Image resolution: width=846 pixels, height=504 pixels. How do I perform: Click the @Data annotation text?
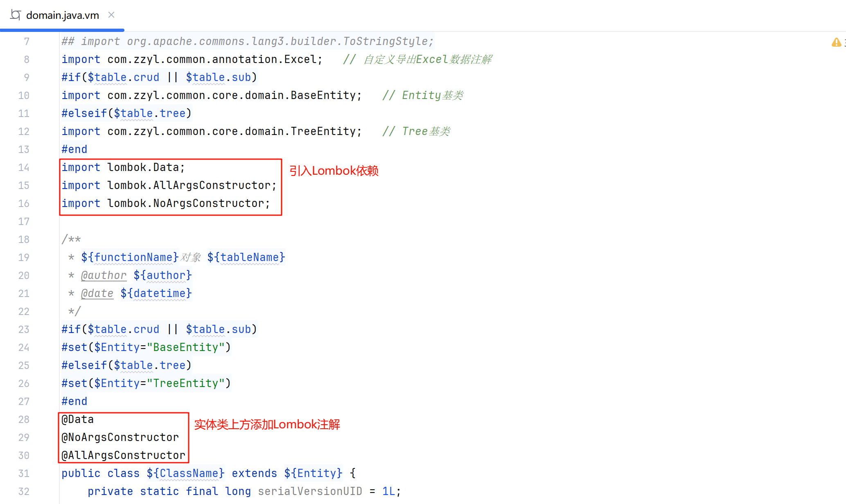click(78, 419)
